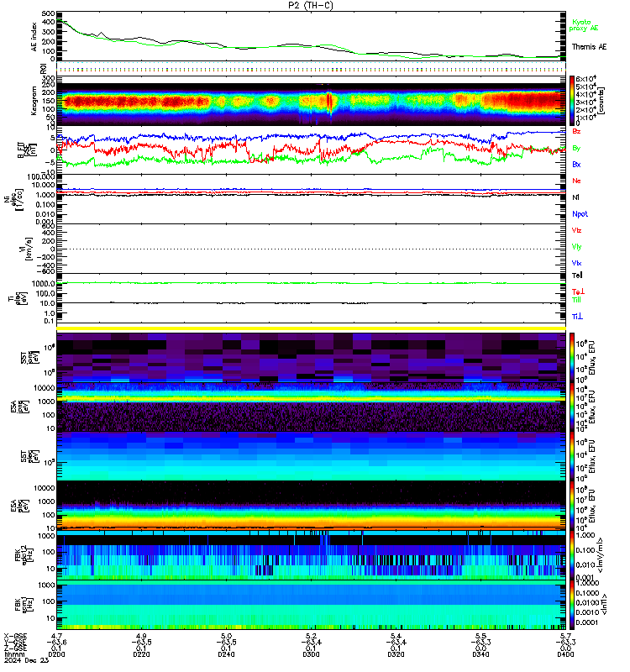Click the blue Vix velocity legend label
The width and height of the screenshot is (630, 672).
(x=576, y=263)
